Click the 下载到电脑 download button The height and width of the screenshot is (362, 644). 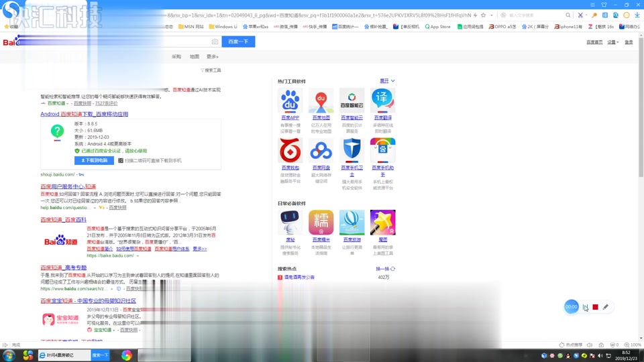[x=94, y=160]
